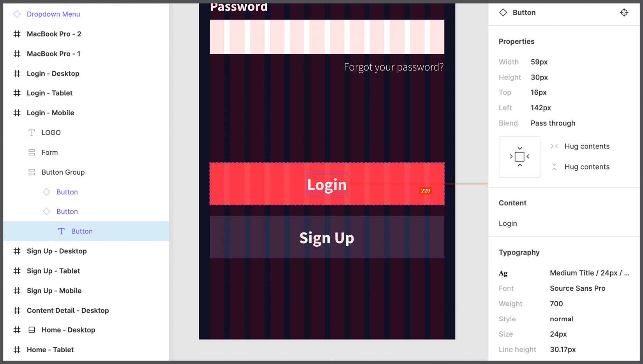643x364 pixels.
Task: Click the Login text in the Content field
Action: click(508, 223)
